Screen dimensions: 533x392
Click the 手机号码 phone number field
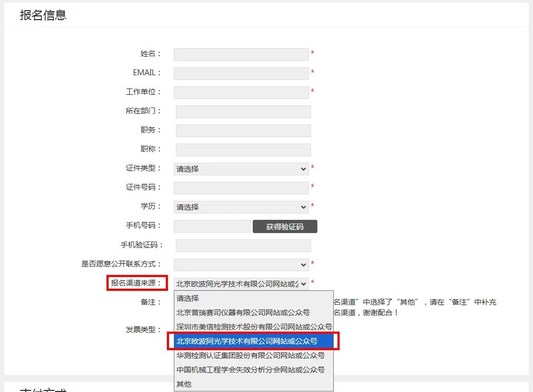[x=212, y=226]
